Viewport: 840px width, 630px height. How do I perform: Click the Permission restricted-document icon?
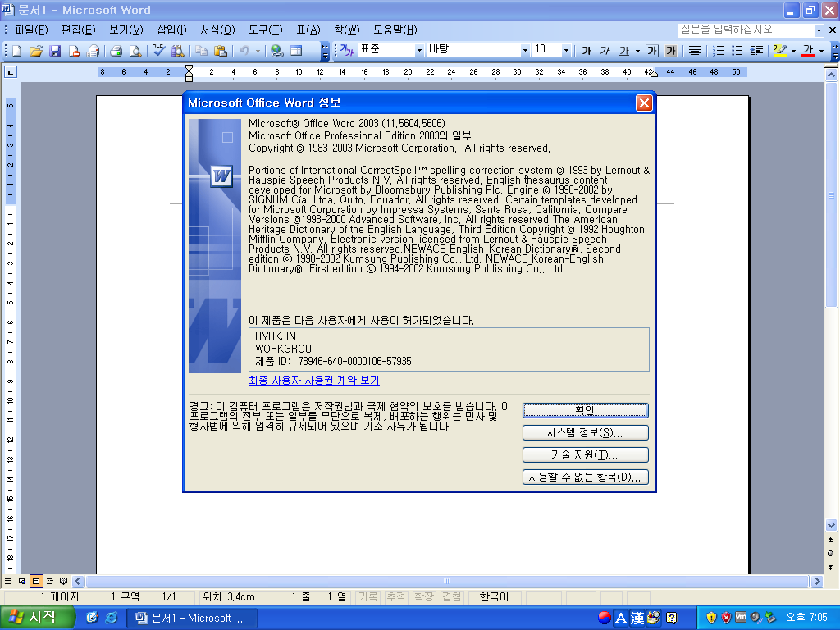click(74, 51)
